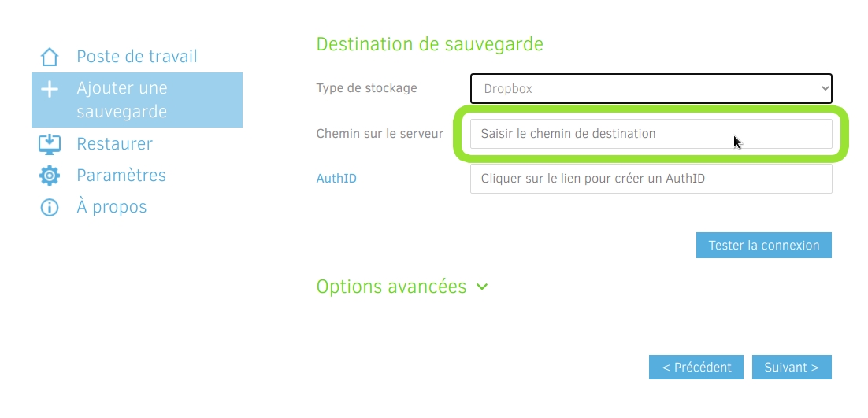Focus the Saisir le chemin de destination field
Image resolution: width=868 pixels, height=418 pixels.
pyautogui.click(x=651, y=134)
